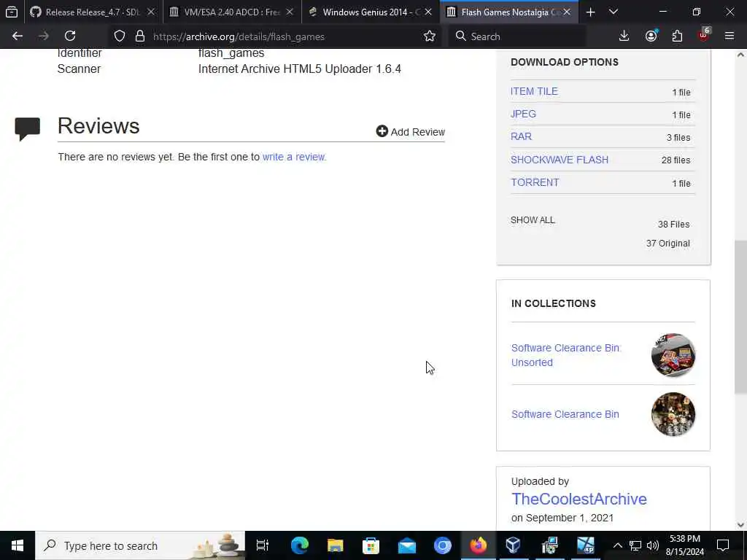Switch to VM/ESA 2.40 ADCD tab

pos(231,12)
